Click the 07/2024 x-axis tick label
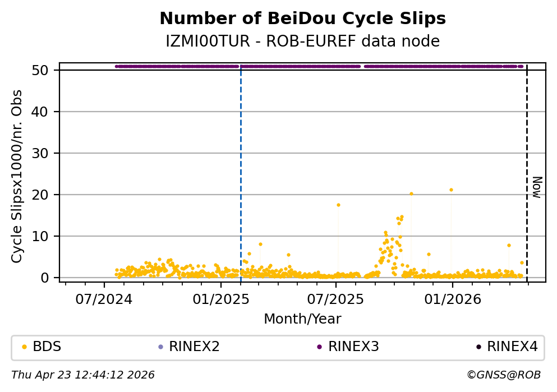The image size is (557, 392). tap(104, 298)
